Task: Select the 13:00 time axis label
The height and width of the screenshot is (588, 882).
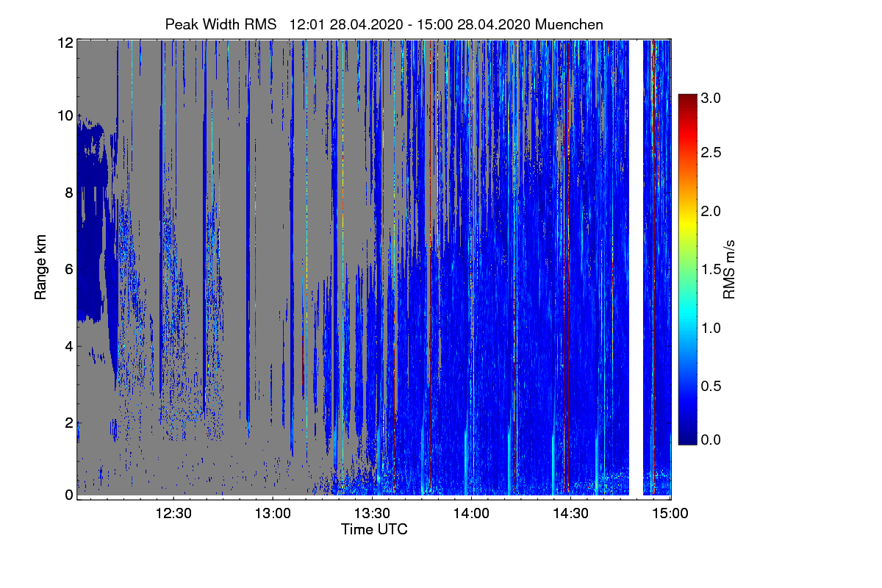Action: 273,514
